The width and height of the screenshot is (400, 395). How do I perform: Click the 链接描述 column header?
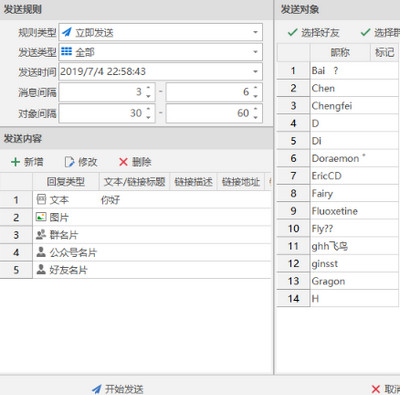tap(194, 182)
